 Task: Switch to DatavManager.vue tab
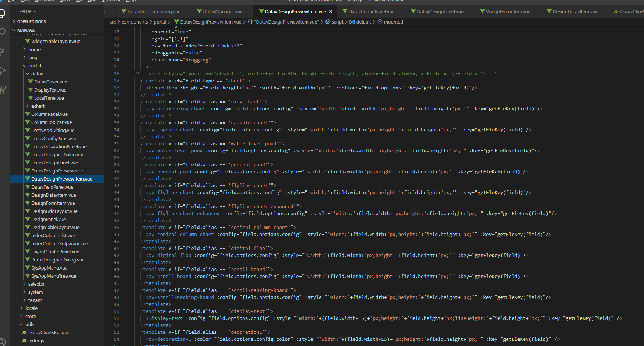(x=223, y=11)
